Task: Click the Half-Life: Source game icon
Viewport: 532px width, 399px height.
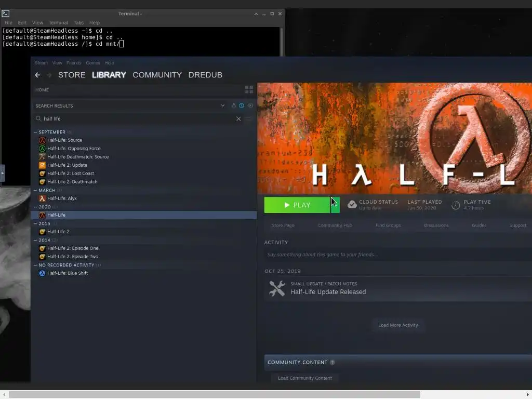Action: tap(42, 140)
